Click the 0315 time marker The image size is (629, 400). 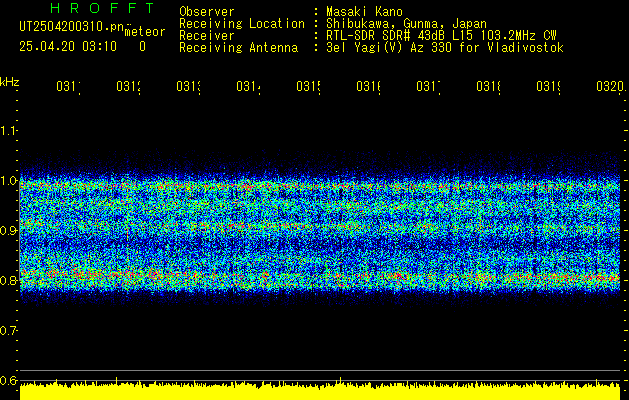308,87
